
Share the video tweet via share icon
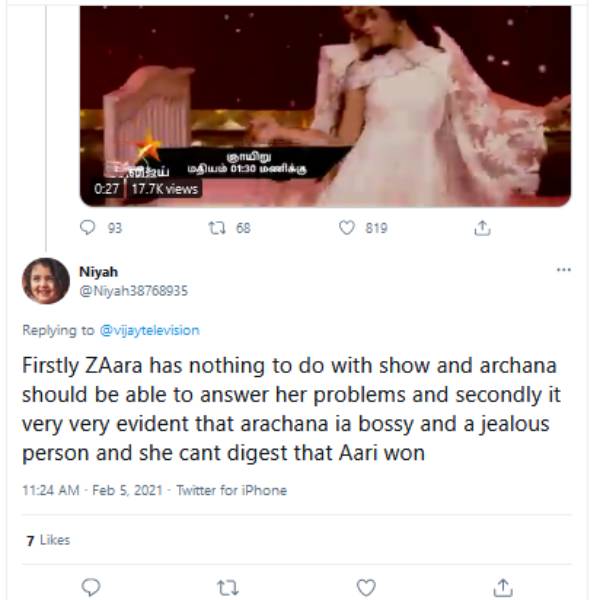pyautogui.click(x=483, y=228)
